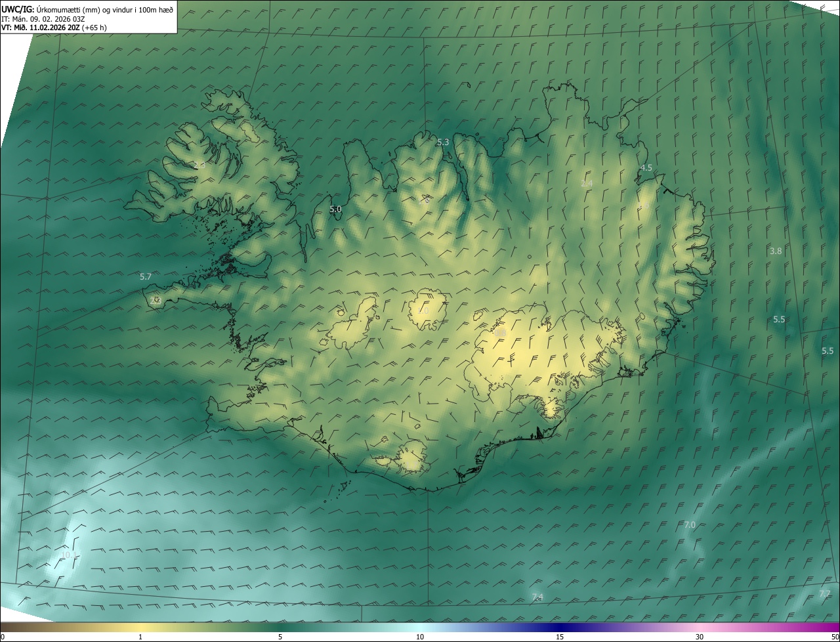Click the 10.1 maximum value in the southwest sea
Screen dimensions: 840x642
click(x=68, y=555)
